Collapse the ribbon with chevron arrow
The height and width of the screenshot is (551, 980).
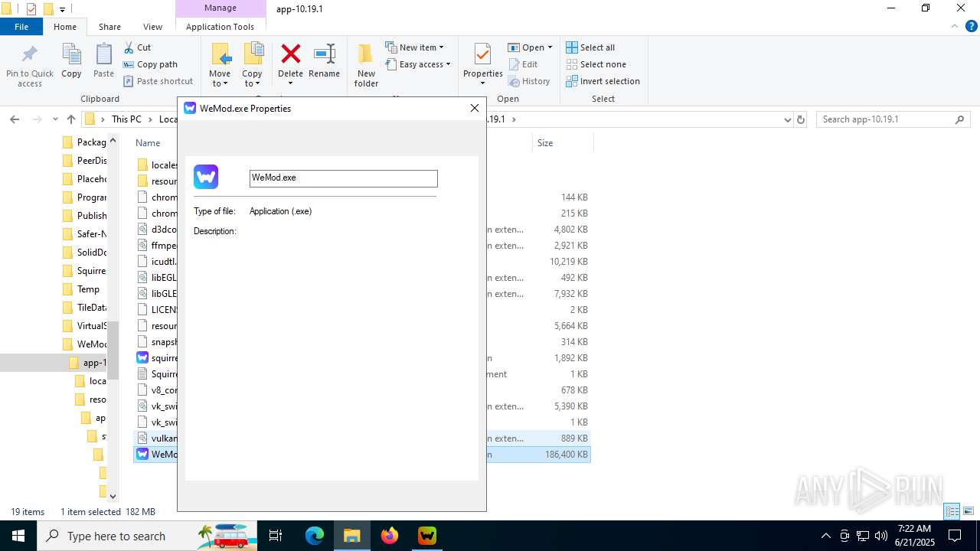point(954,26)
